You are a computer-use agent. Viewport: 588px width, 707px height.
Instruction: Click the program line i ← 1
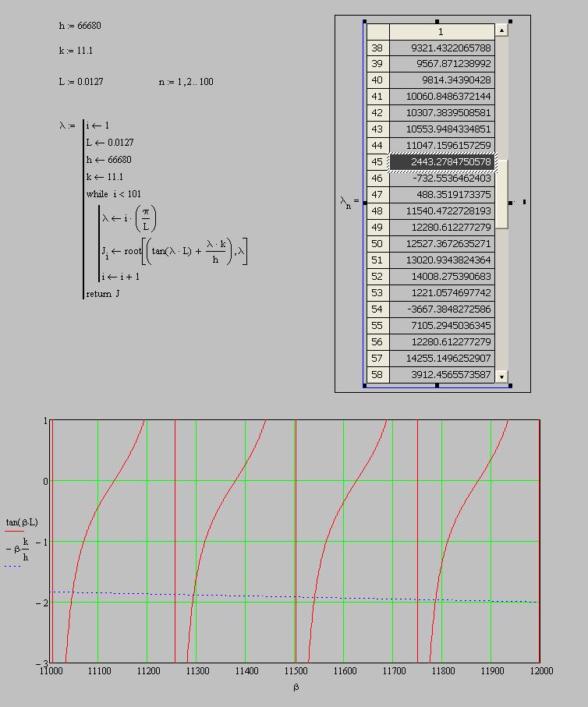[x=97, y=125]
